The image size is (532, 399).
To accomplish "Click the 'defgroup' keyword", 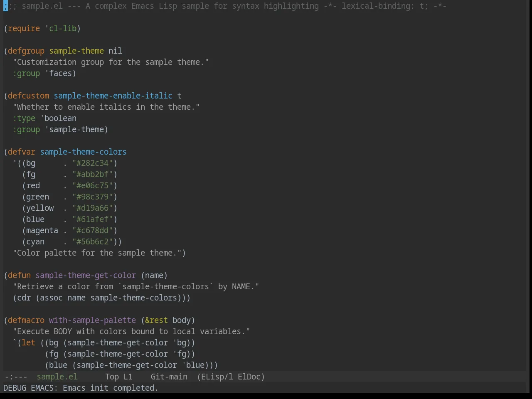I will coord(26,51).
